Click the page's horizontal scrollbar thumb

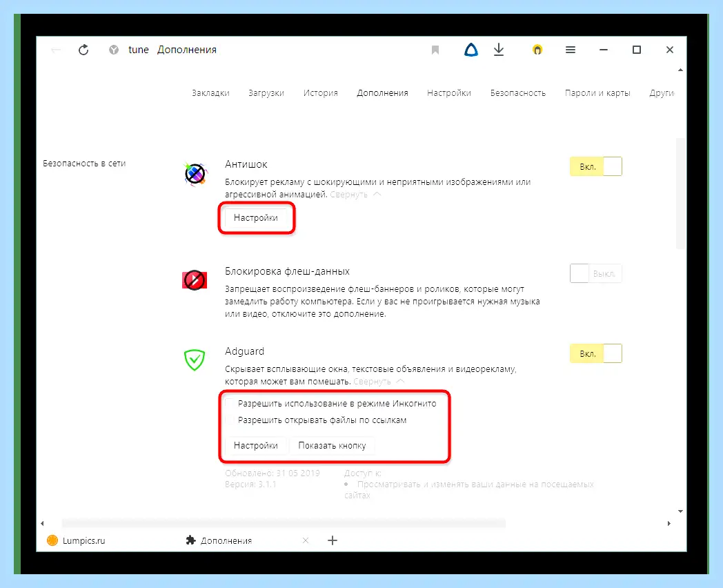tap(284, 523)
